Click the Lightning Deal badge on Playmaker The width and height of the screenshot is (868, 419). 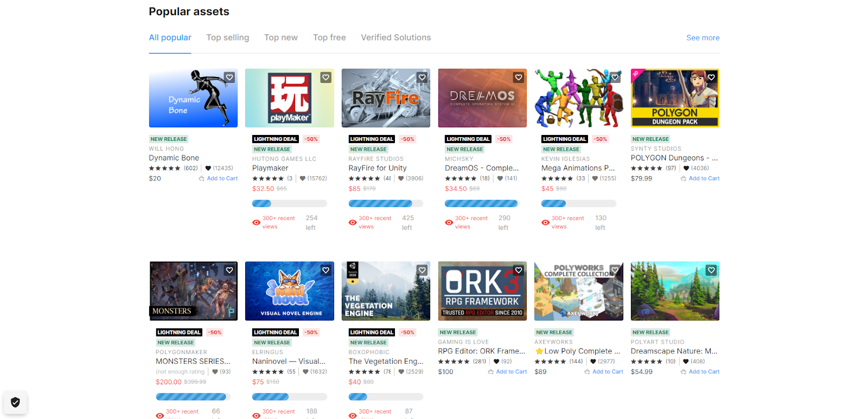[275, 139]
